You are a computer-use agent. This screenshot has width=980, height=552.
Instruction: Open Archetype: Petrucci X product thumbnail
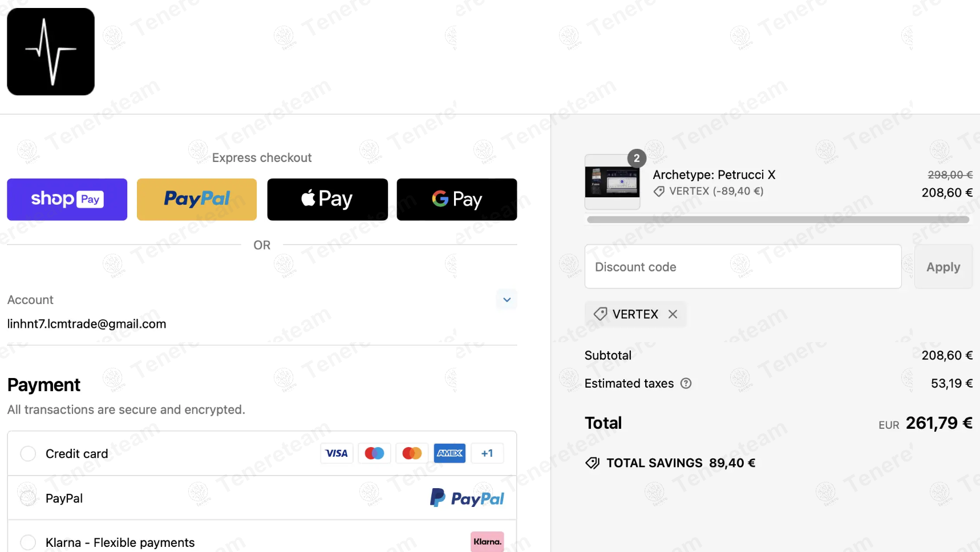click(x=612, y=182)
